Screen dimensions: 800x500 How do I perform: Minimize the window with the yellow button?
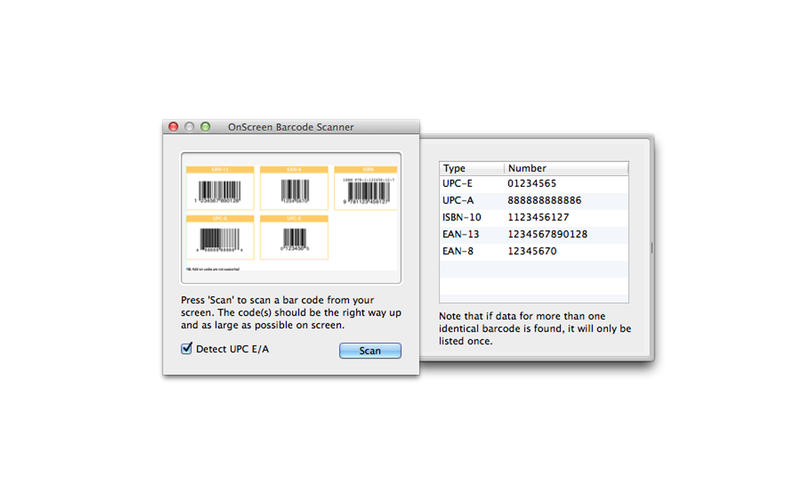click(189, 127)
